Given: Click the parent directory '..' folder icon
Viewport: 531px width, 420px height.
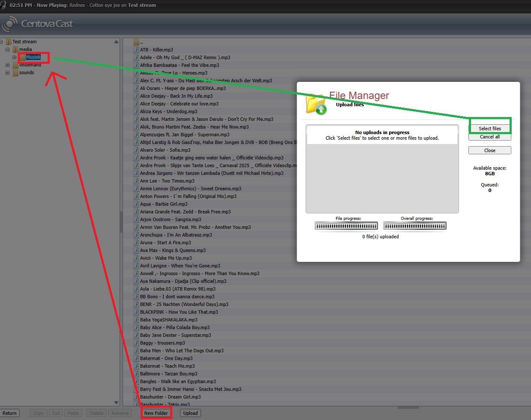Looking at the screenshot, I should click(136, 42).
